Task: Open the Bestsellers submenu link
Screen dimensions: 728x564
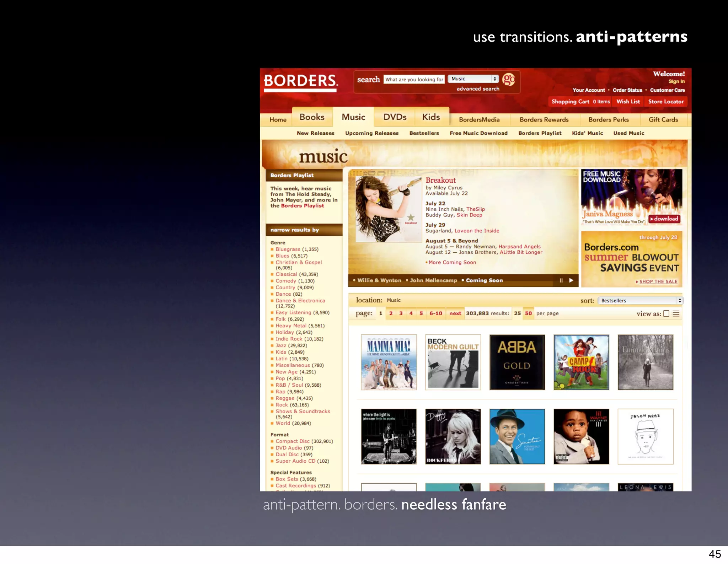Action: (x=424, y=133)
